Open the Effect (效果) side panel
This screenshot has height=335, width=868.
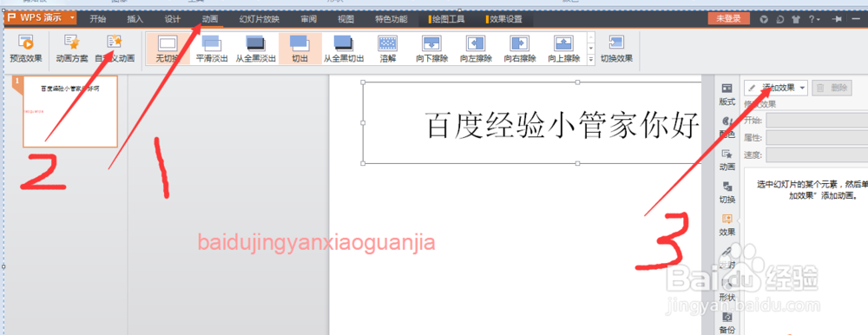pyautogui.click(x=727, y=225)
